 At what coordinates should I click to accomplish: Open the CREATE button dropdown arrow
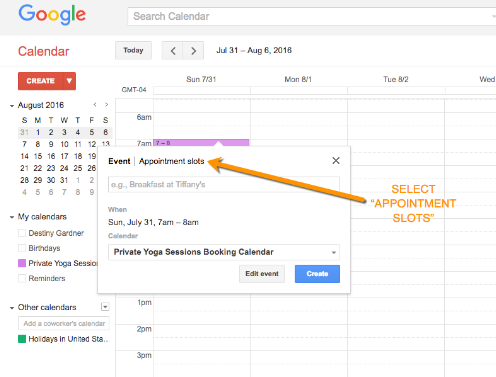pyautogui.click(x=69, y=81)
